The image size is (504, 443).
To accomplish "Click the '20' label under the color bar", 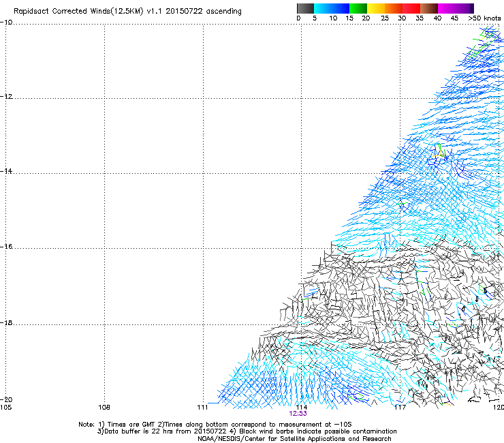I will pos(366,18).
